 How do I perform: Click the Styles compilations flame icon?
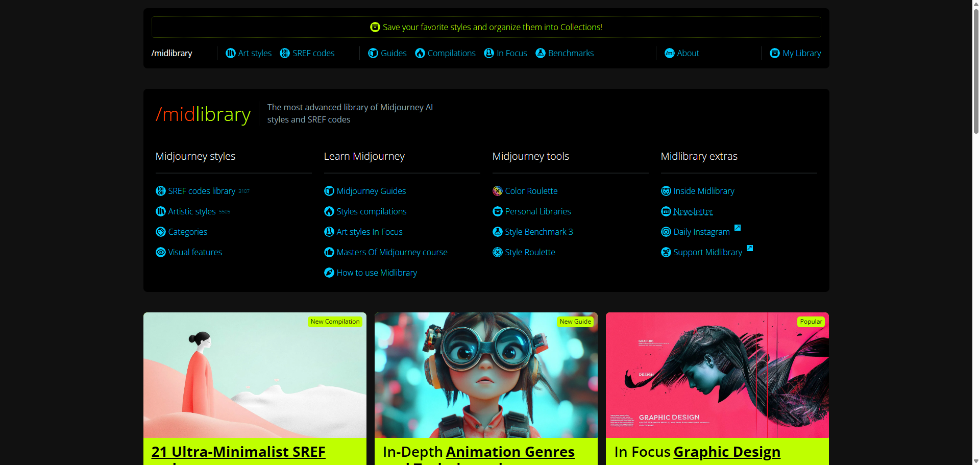click(329, 211)
